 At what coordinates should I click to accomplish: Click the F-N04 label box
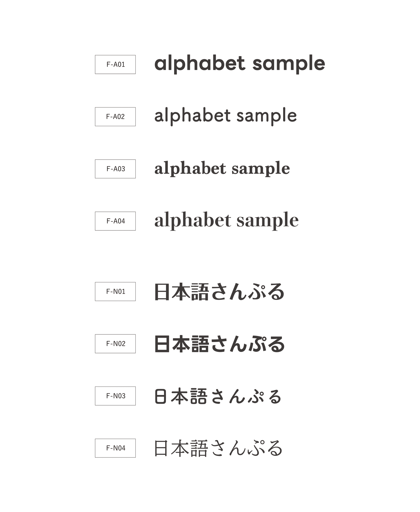click(x=115, y=448)
